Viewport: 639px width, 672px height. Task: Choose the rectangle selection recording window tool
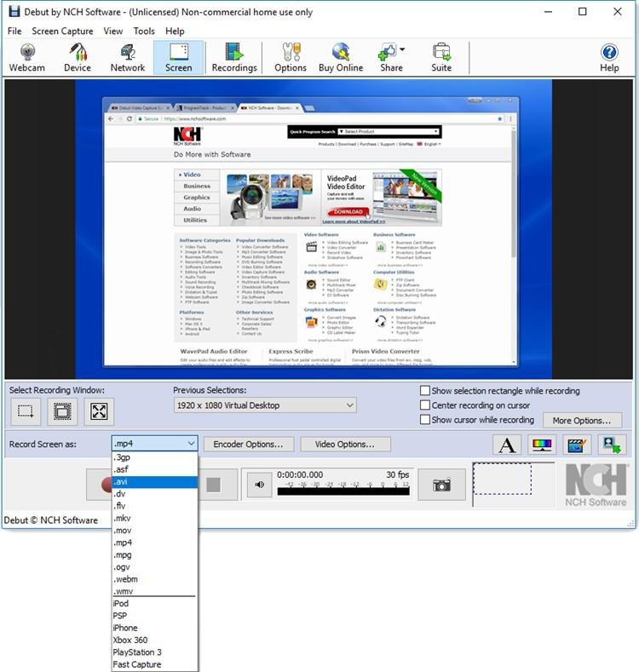click(x=26, y=411)
